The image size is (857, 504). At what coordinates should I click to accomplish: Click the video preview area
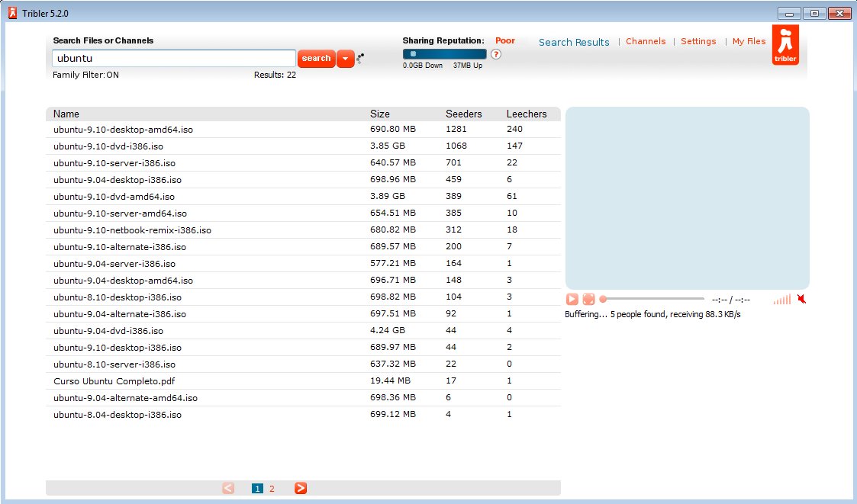click(x=687, y=198)
